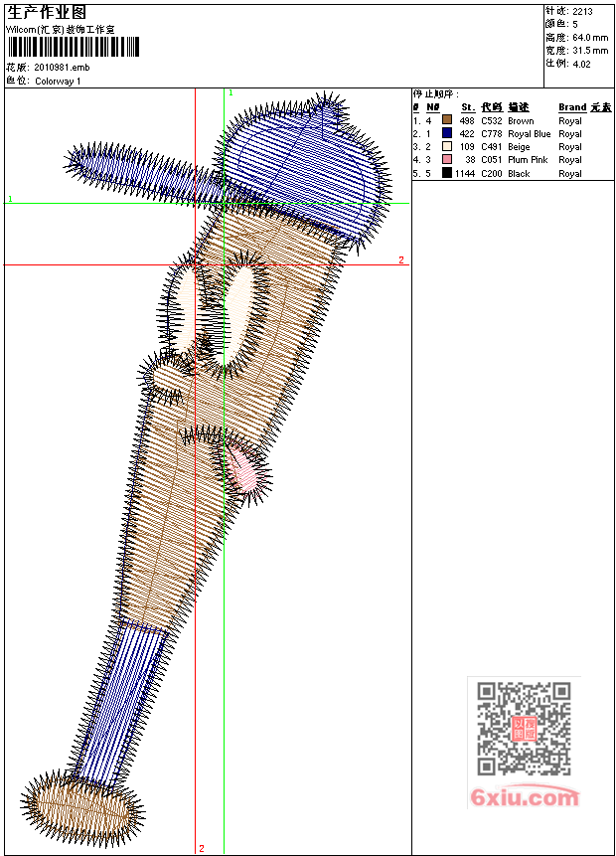Click the 'Royal Blue' description cell
Image resolution: width=616 pixels, height=856 pixels.
point(530,134)
